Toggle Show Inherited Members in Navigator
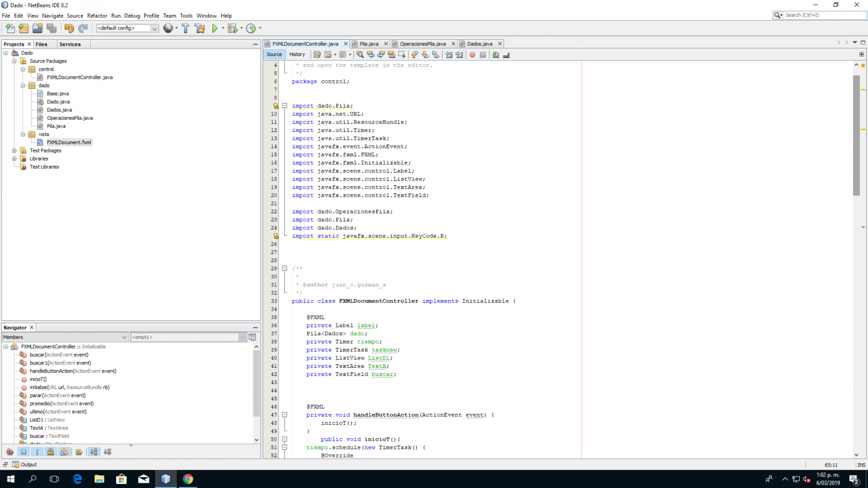Image resolution: width=868 pixels, height=488 pixels. pyautogui.click(x=10, y=452)
